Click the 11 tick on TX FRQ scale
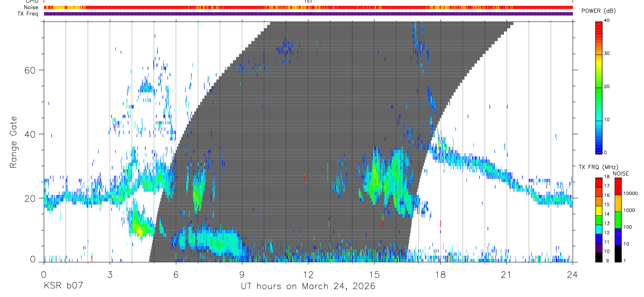Viewport: 644px width, 297px height. 607,242
